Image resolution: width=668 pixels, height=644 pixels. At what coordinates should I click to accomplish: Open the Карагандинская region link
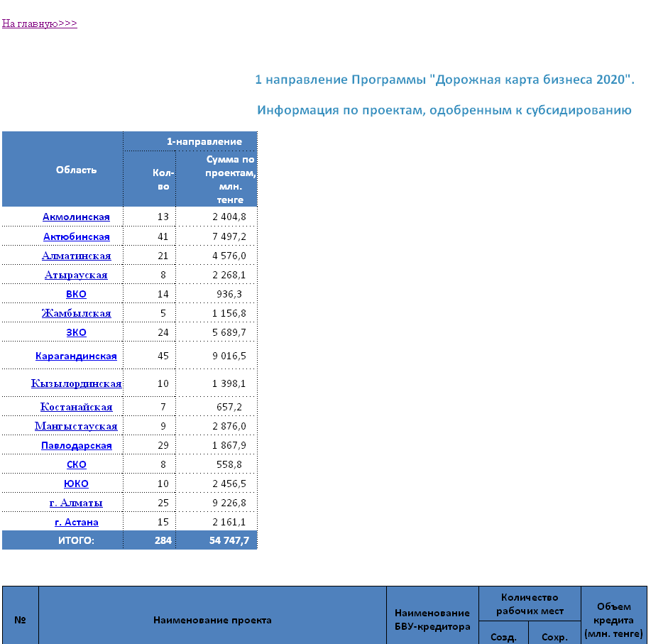click(x=76, y=356)
